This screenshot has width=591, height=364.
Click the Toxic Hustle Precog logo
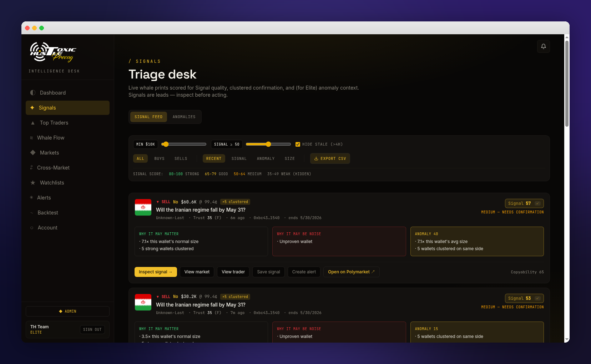pos(53,52)
